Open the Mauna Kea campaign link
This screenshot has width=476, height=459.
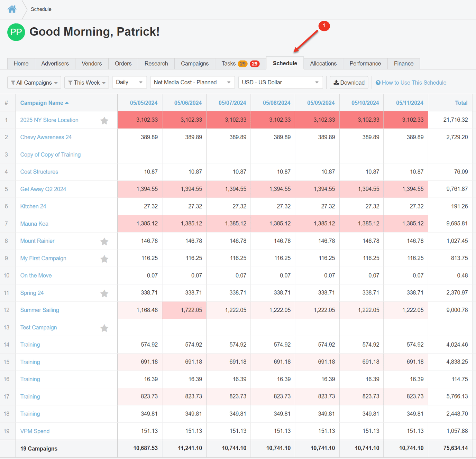(34, 224)
